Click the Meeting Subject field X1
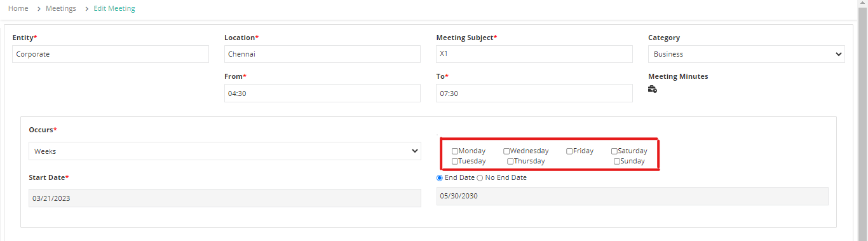Image resolution: width=868 pixels, height=241 pixels. [x=534, y=54]
